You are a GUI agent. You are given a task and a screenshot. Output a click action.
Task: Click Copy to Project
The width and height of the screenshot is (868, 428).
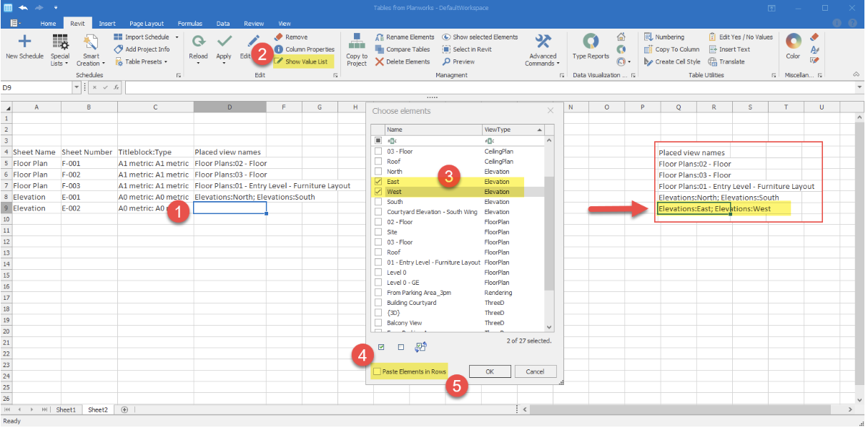pyautogui.click(x=356, y=49)
